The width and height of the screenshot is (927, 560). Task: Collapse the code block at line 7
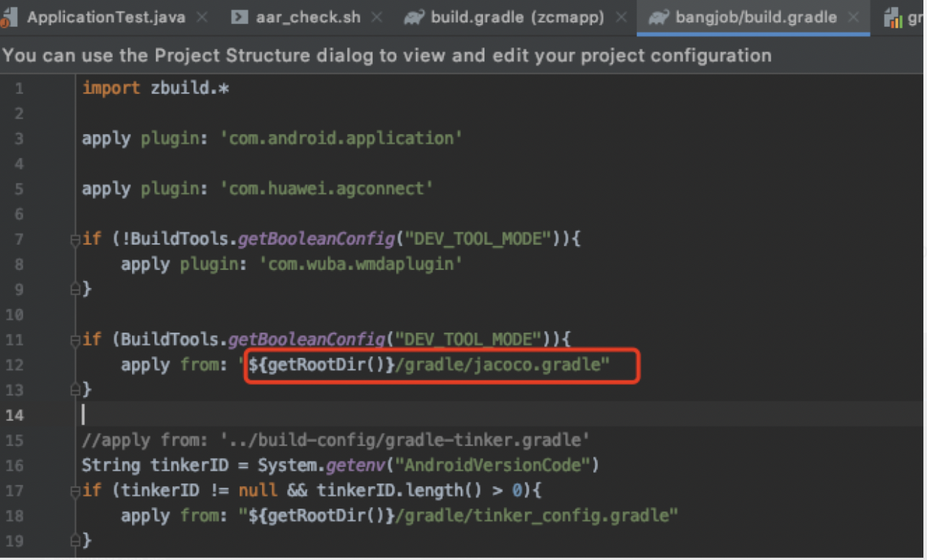pyautogui.click(x=75, y=239)
